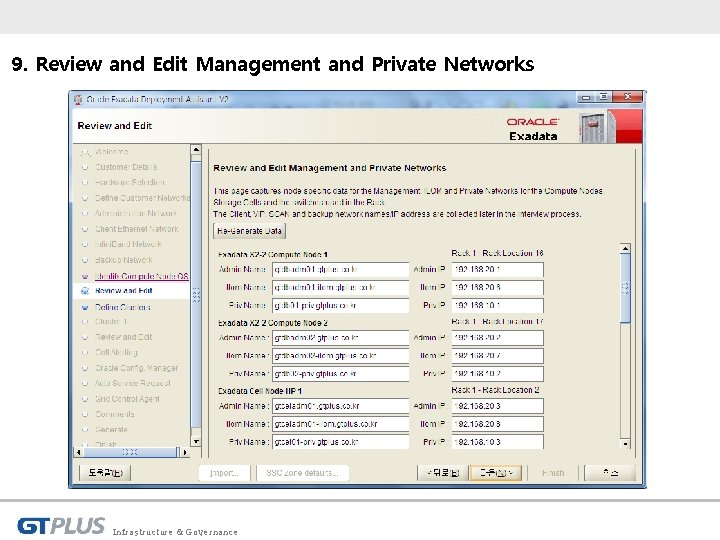This screenshot has height=540, width=720.
Task: Click main panel vertical scrollbar thumb
Action: coord(625,288)
